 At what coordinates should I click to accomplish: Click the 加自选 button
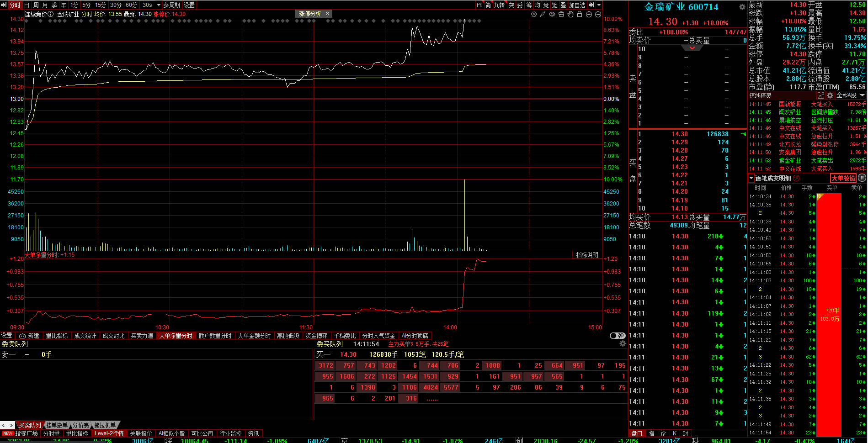(x=577, y=5)
